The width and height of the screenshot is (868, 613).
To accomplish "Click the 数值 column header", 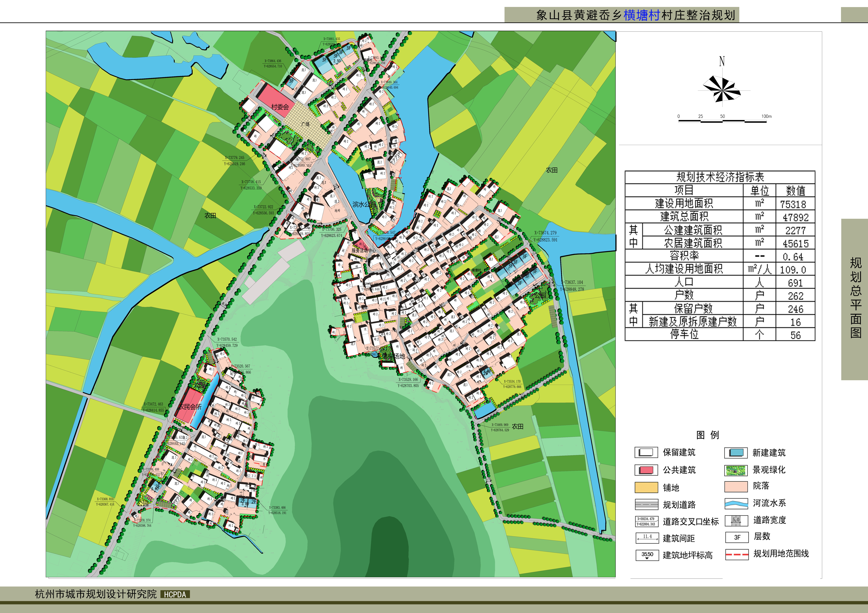I will (x=795, y=190).
